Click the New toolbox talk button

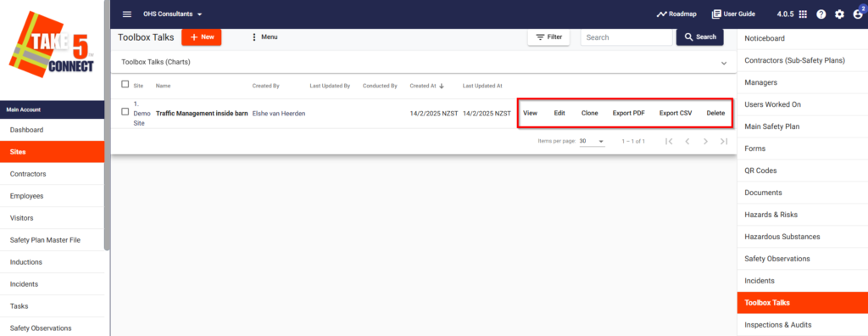point(202,37)
